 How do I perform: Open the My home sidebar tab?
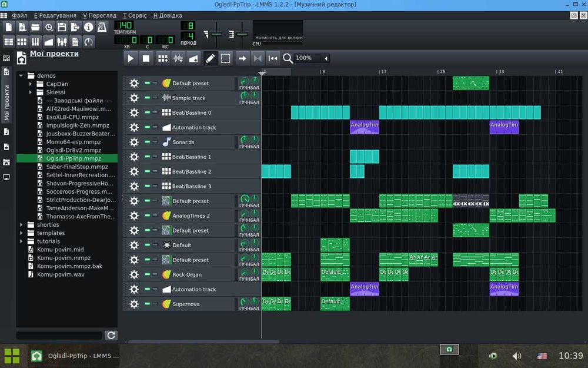[x=6, y=163]
